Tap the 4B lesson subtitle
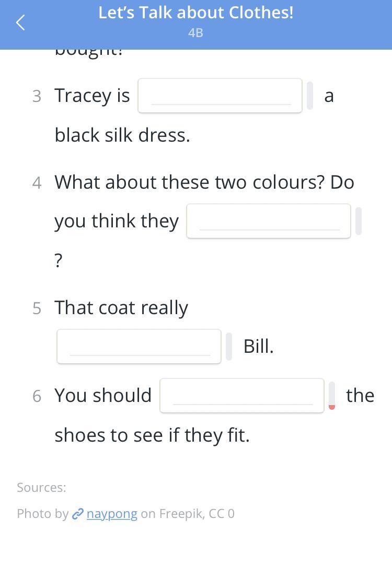The image size is (392, 565). coord(195,33)
